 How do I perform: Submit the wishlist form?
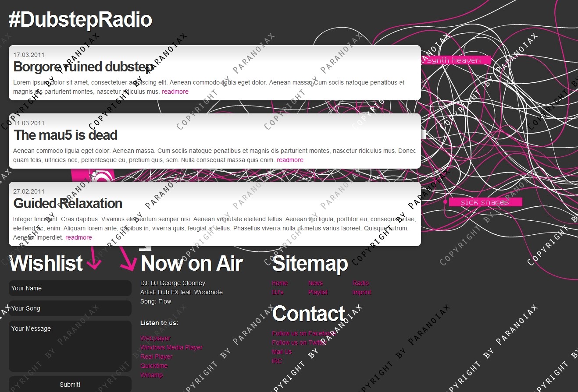point(70,384)
